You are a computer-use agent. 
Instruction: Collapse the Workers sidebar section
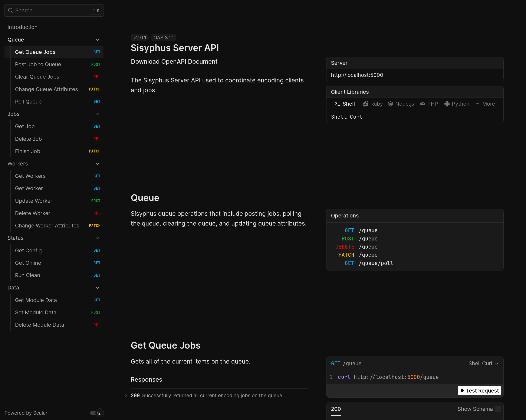(x=97, y=164)
